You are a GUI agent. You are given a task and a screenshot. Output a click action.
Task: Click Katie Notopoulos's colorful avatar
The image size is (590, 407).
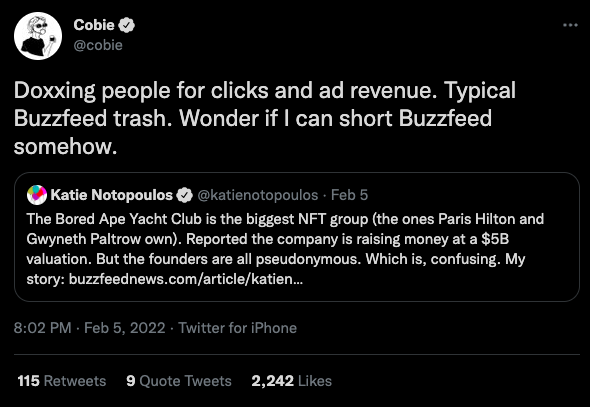[x=37, y=195]
